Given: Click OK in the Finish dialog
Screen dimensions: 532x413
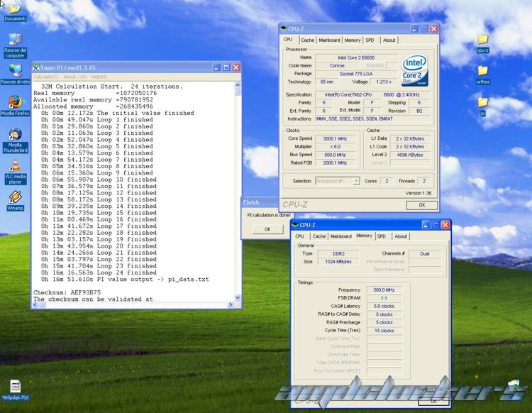Looking at the screenshot, I should (267, 229).
